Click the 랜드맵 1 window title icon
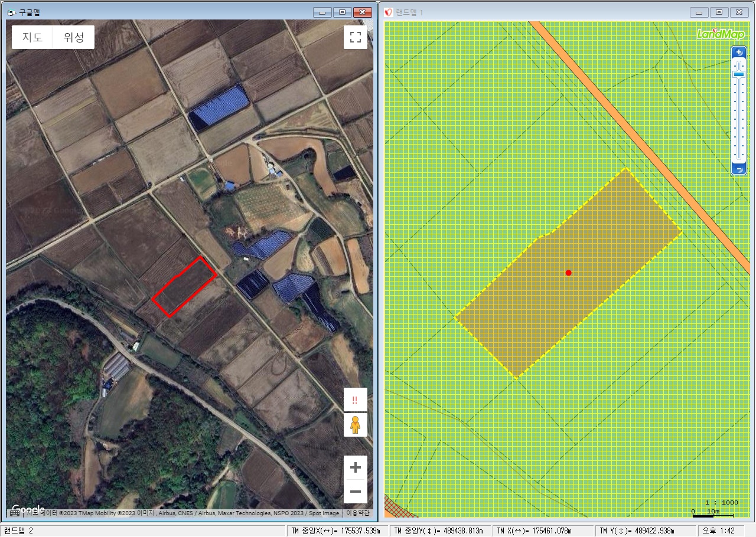Viewport: 756px width, 537px height. (389, 12)
